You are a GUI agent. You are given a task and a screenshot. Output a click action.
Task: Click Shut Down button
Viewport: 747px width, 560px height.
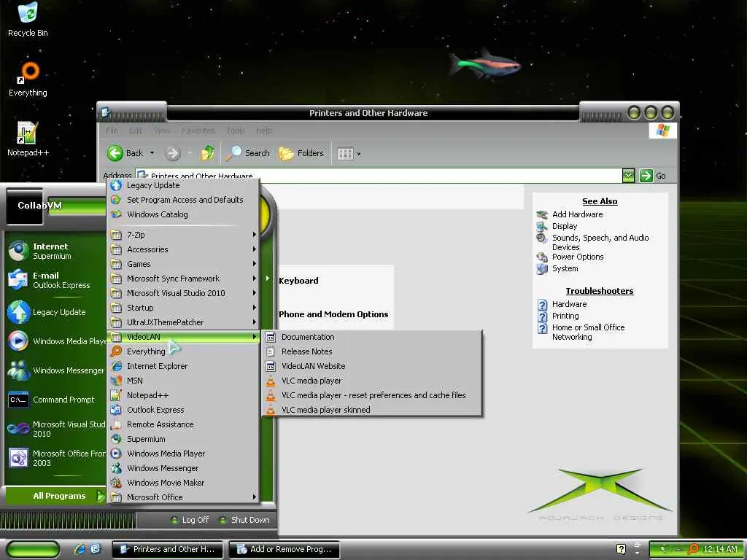pos(244,520)
